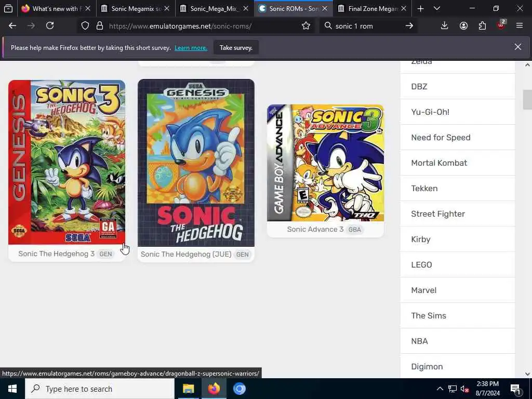
Task: Click GEN tag beside Sonic The Hedgehog 3
Action: (105, 254)
